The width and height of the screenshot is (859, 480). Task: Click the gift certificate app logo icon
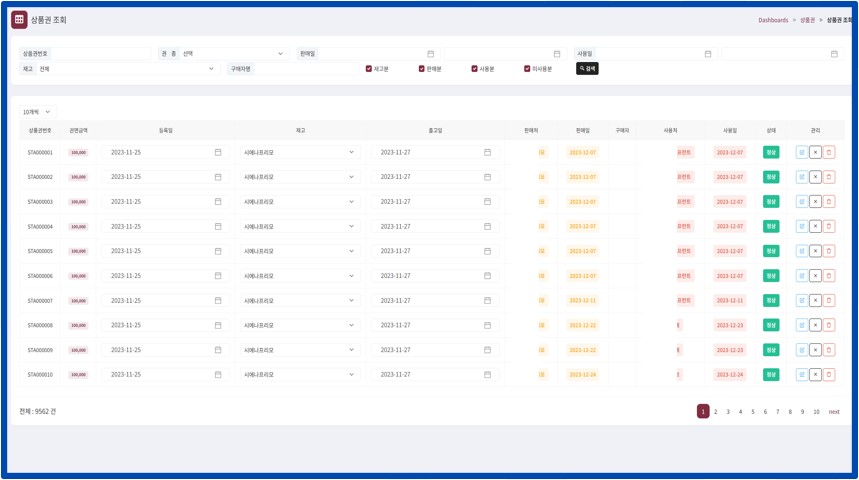(19, 20)
